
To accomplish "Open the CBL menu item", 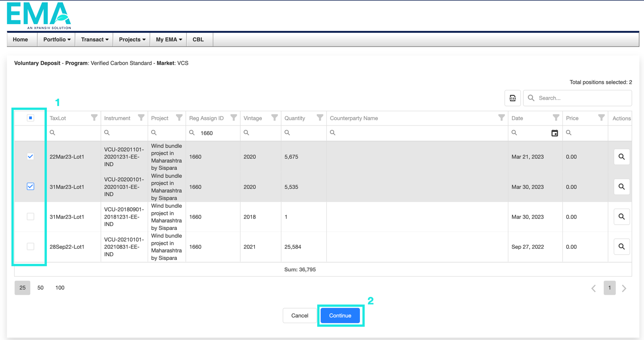I will (x=198, y=40).
